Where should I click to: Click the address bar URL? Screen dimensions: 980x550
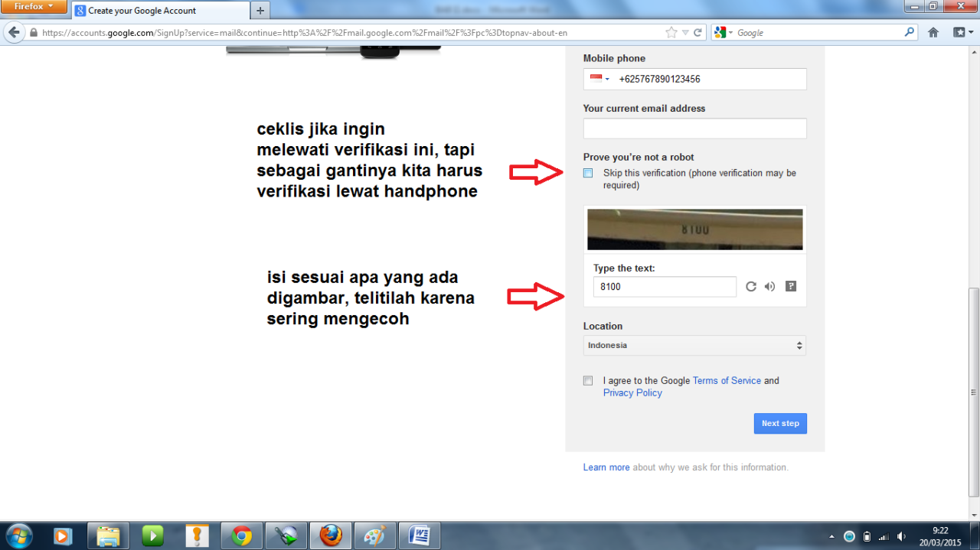click(x=305, y=33)
